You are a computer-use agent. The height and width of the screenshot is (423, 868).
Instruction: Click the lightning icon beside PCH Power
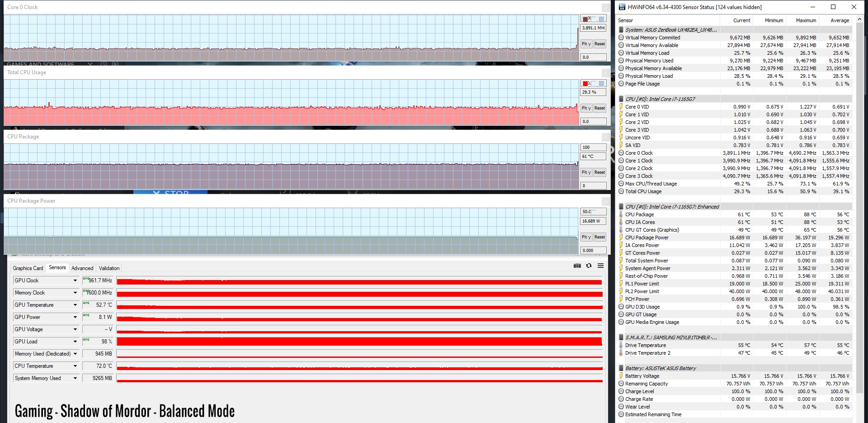pos(621,299)
